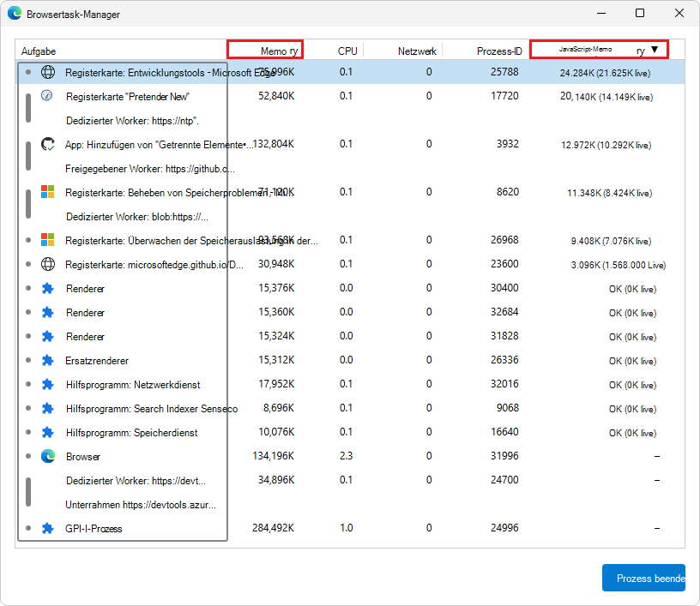
Task: Click the puzzle icon next to Ersatzrenderer
Action: (48, 360)
